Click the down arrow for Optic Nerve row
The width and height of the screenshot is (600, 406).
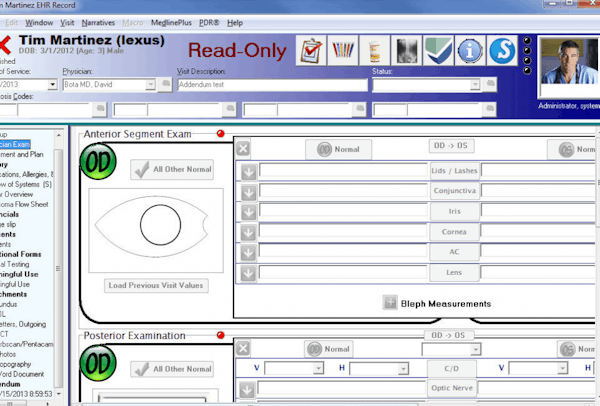(247, 390)
